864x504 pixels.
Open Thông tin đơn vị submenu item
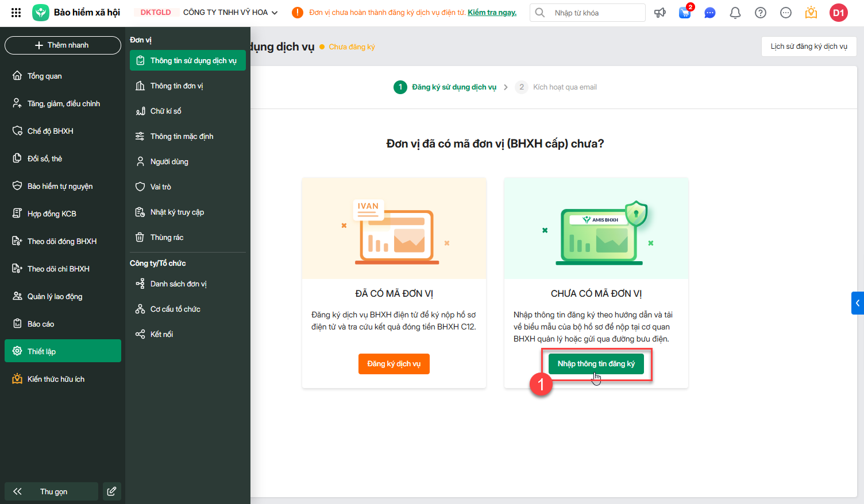188,86
